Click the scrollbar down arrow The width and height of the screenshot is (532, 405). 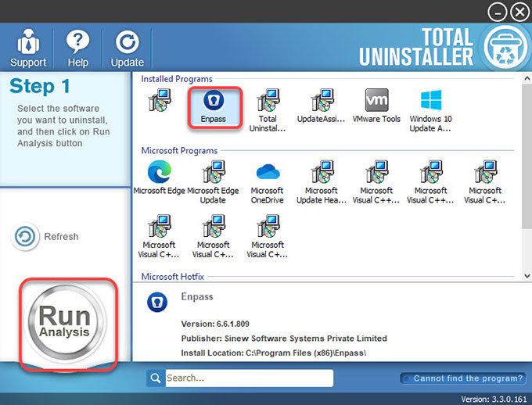[x=527, y=276]
